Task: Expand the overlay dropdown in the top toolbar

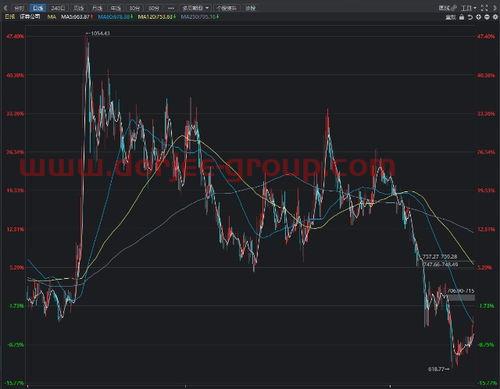Action: (x=196, y=8)
